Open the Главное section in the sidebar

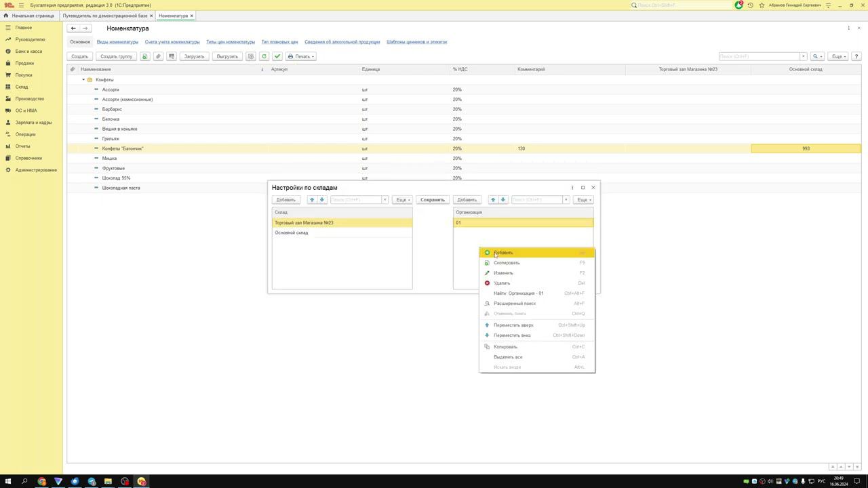24,28
